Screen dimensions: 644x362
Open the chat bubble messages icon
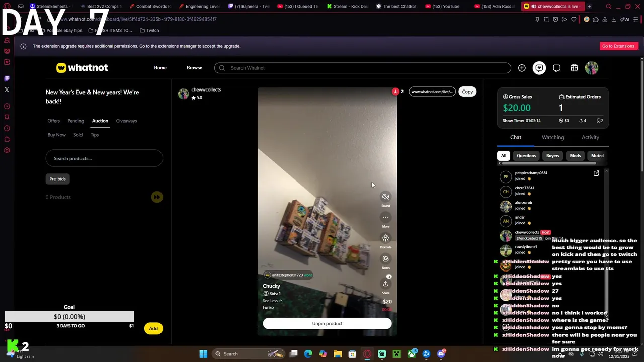[x=556, y=68]
